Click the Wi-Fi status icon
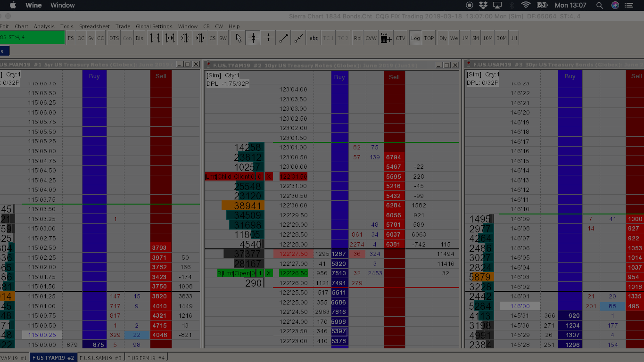The height and width of the screenshot is (362, 644). [x=526, y=5]
